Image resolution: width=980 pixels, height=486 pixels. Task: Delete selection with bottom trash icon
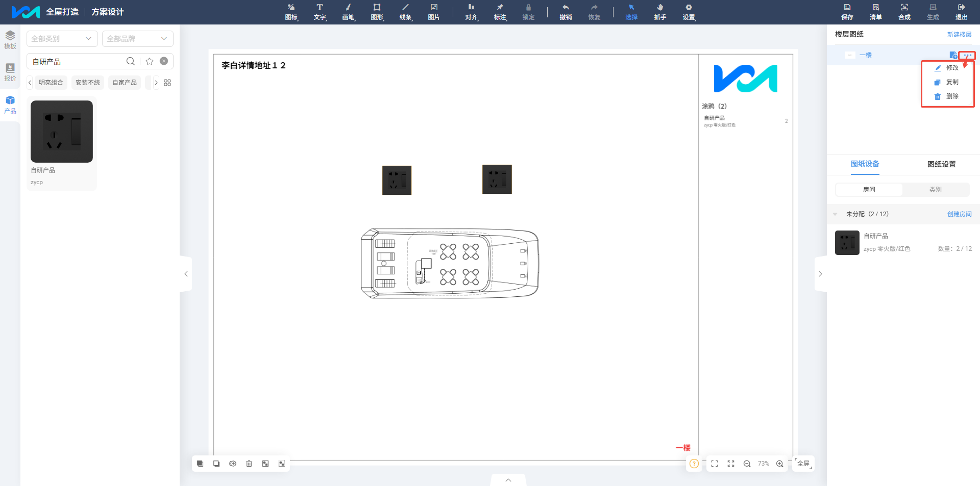249,464
